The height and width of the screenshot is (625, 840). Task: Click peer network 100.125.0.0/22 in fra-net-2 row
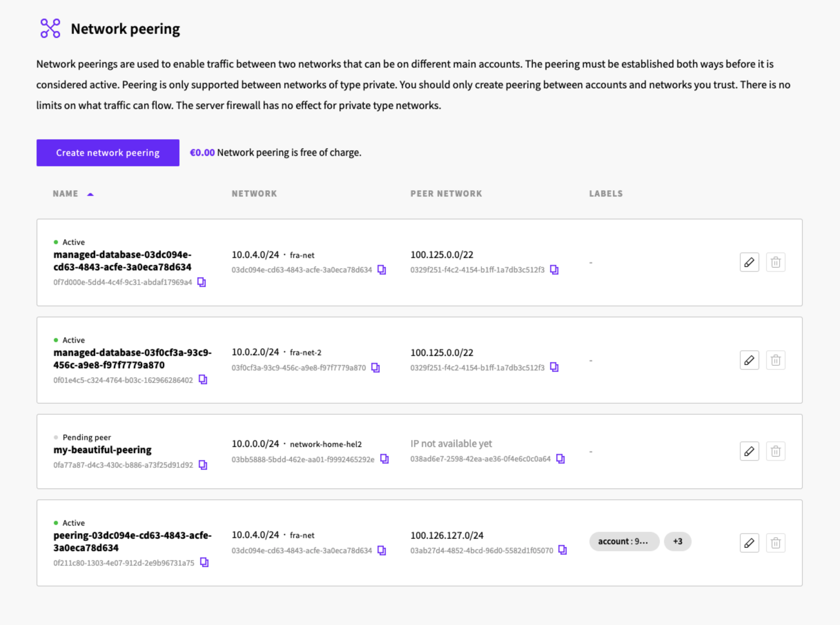[x=442, y=353]
